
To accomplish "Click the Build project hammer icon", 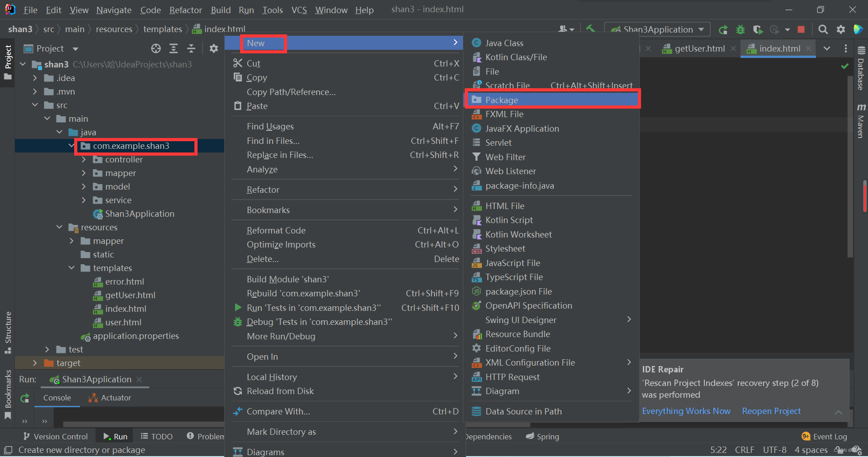I will pos(590,29).
